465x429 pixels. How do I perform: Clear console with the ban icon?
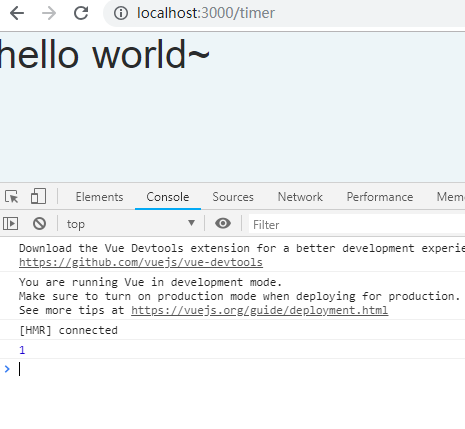[x=39, y=223]
